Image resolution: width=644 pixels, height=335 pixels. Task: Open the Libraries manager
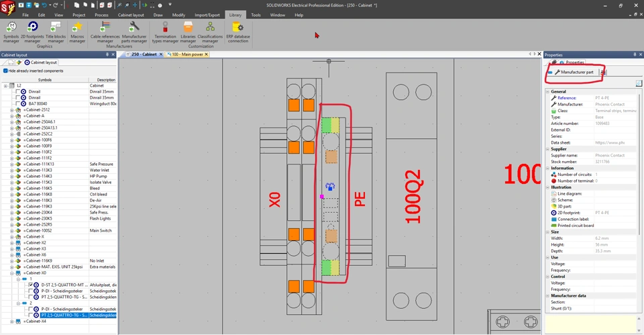[x=188, y=32]
